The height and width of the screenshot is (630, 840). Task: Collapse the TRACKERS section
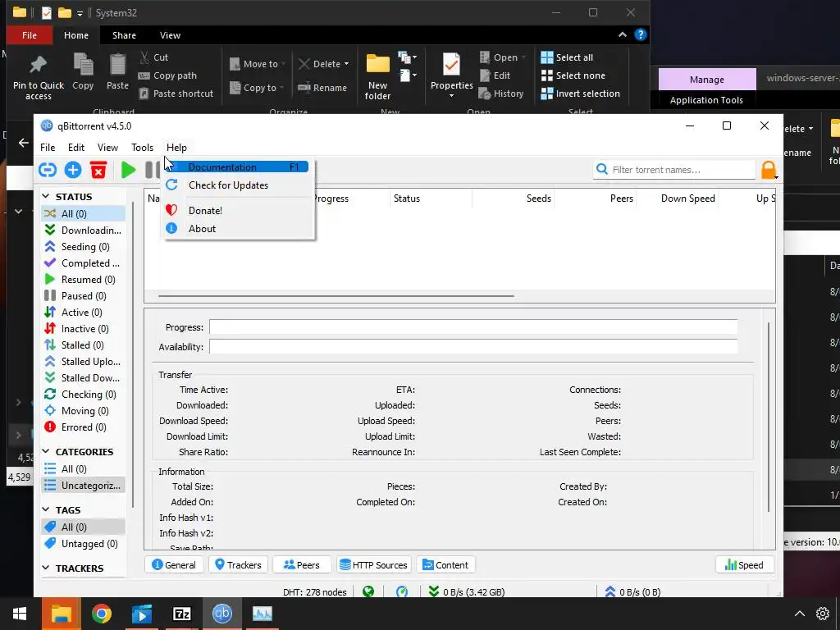click(46, 568)
